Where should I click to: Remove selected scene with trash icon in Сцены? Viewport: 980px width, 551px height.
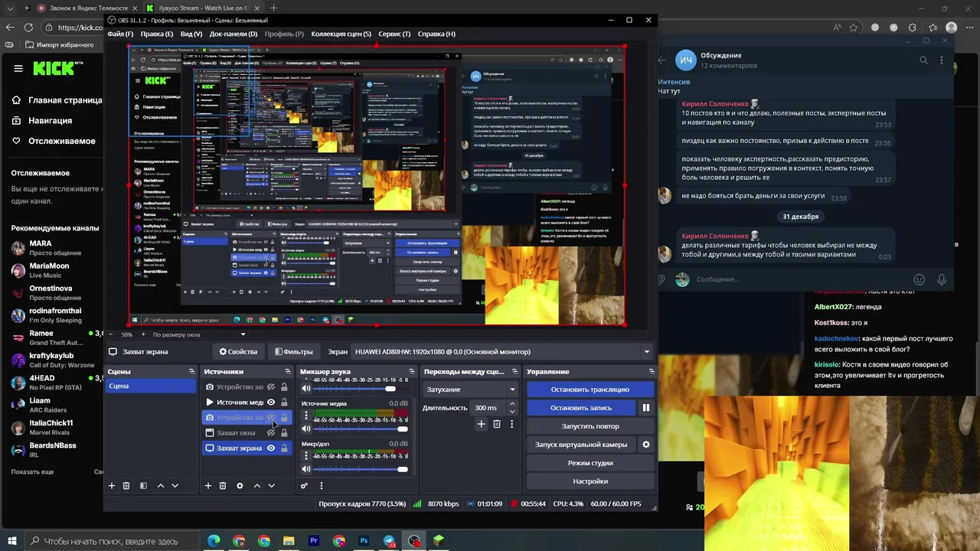pyautogui.click(x=126, y=486)
